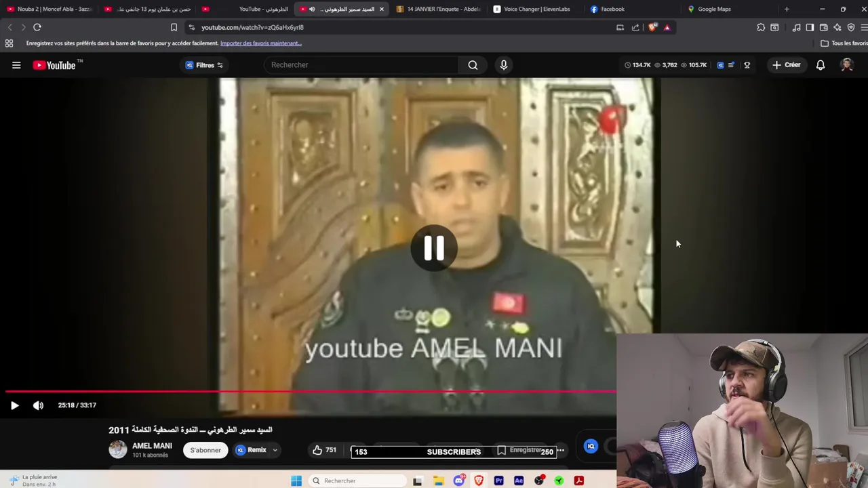This screenshot has width=868, height=488.
Task: Click the Enregistrer save button
Action: (520, 450)
